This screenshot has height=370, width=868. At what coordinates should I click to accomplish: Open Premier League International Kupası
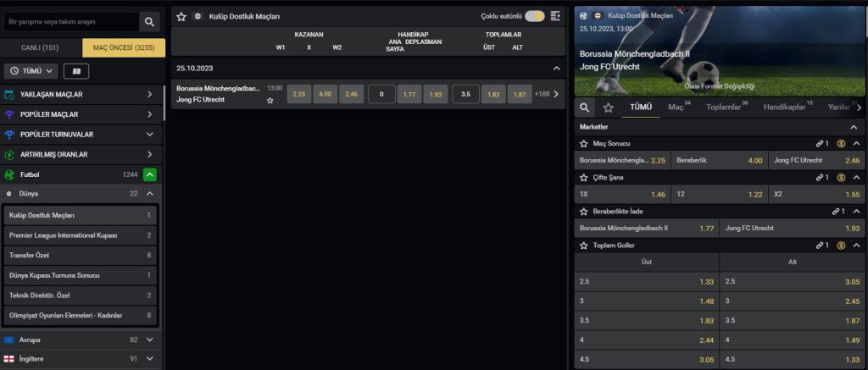pos(81,235)
